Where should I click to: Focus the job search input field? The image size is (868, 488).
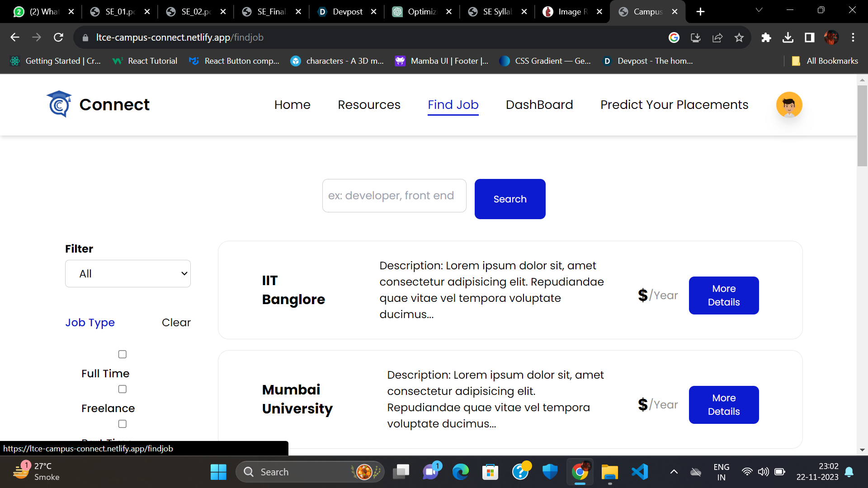[x=394, y=196]
